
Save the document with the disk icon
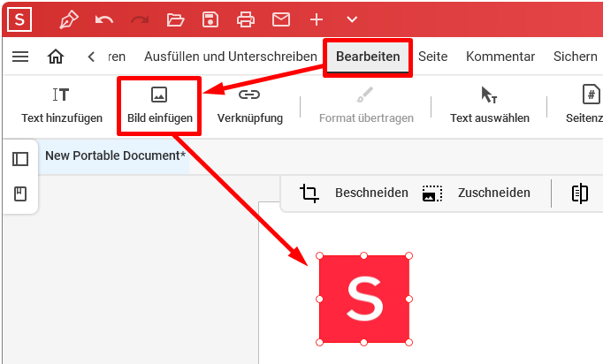click(210, 19)
